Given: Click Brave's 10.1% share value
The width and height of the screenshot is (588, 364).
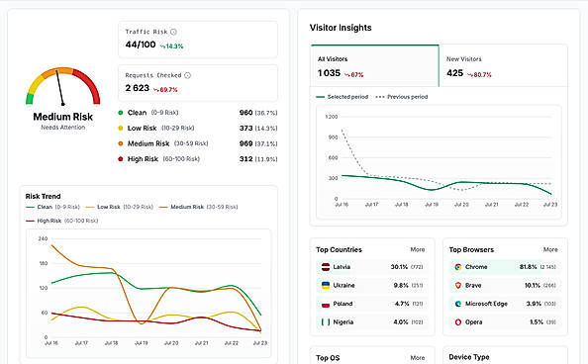Looking at the screenshot, I should click(x=533, y=285).
